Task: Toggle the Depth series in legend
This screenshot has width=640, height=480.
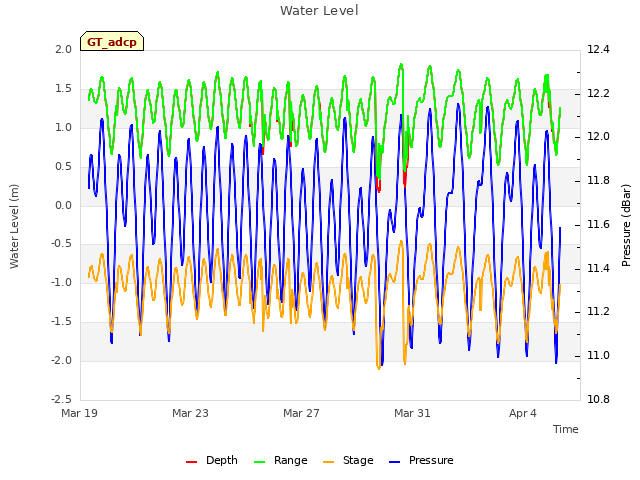Action: coord(212,460)
